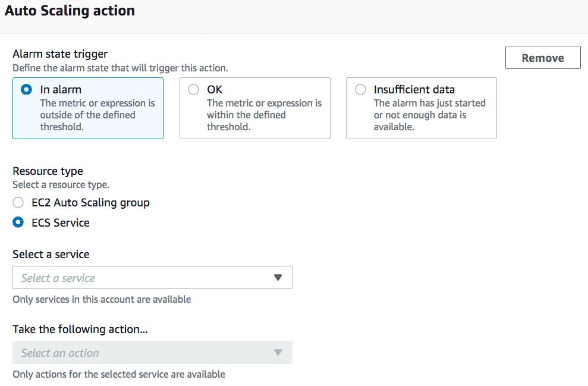The width and height of the screenshot is (588, 386).
Task: Select the OK alarm state radio circle
Action: [193, 90]
